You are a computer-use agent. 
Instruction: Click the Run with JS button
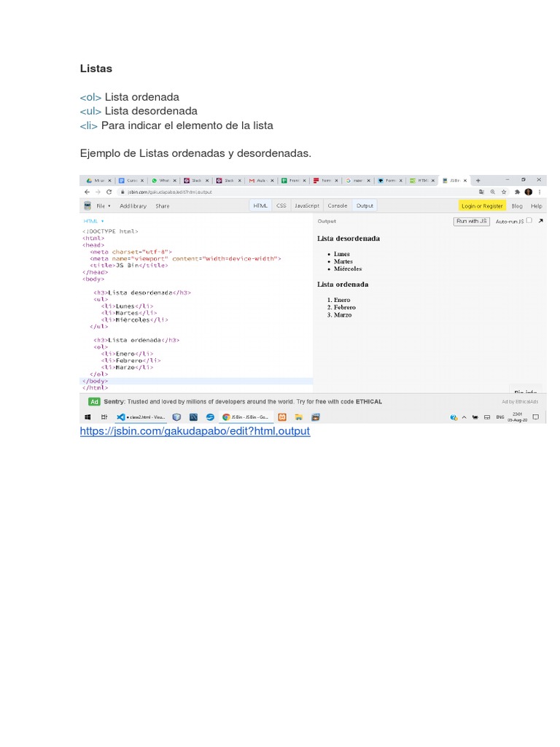click(x=472, y=221)
